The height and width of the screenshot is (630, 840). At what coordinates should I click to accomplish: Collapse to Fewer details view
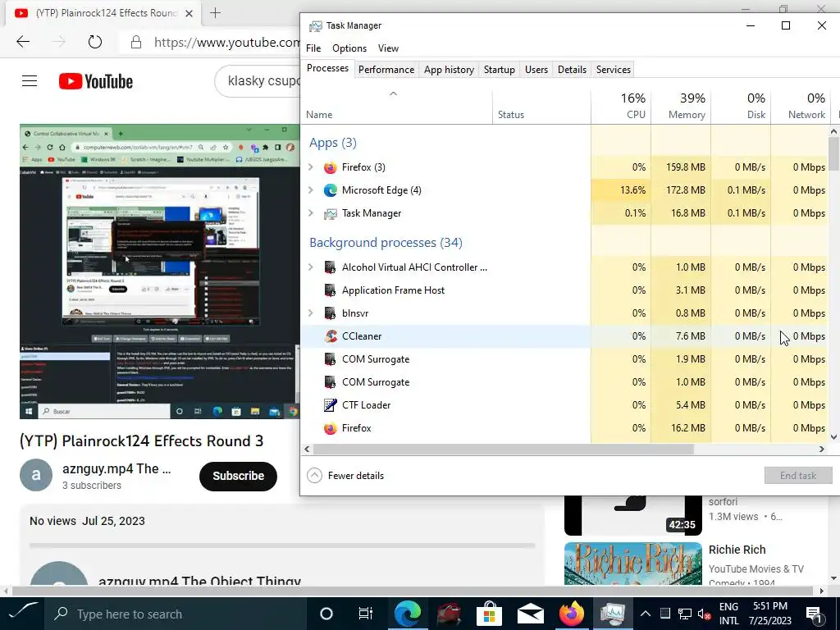point(345,476)
